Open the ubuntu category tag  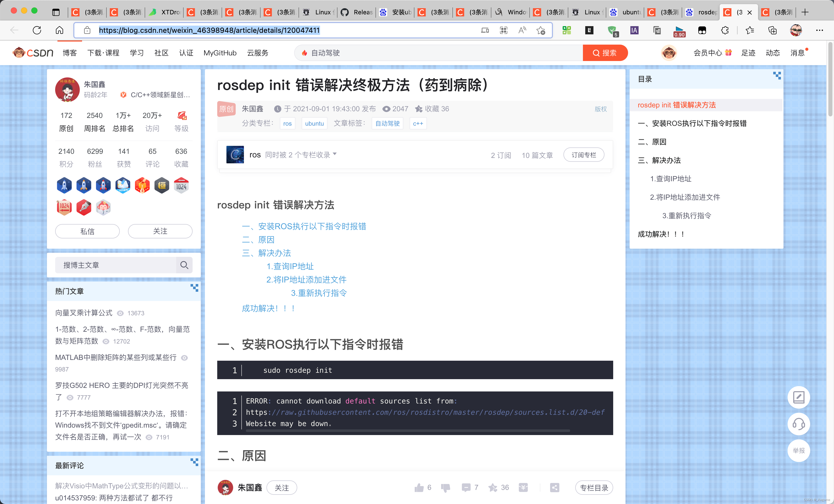pos(314,124)
